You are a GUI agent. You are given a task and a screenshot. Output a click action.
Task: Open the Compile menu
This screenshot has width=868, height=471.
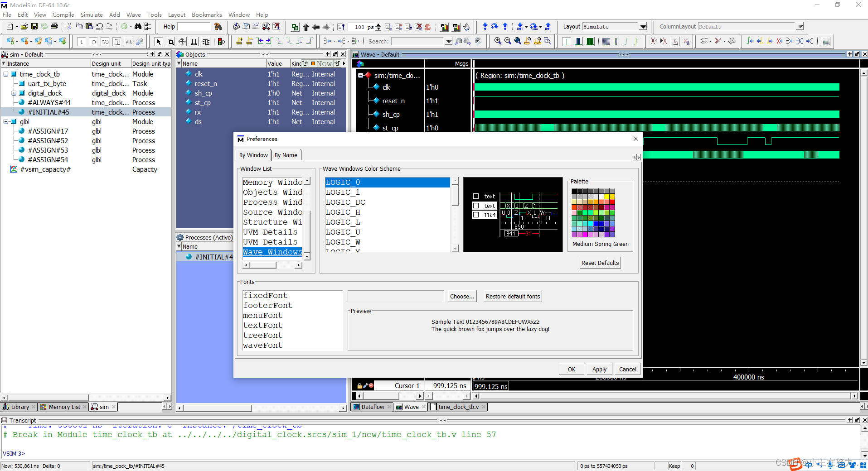pos(63,14)
